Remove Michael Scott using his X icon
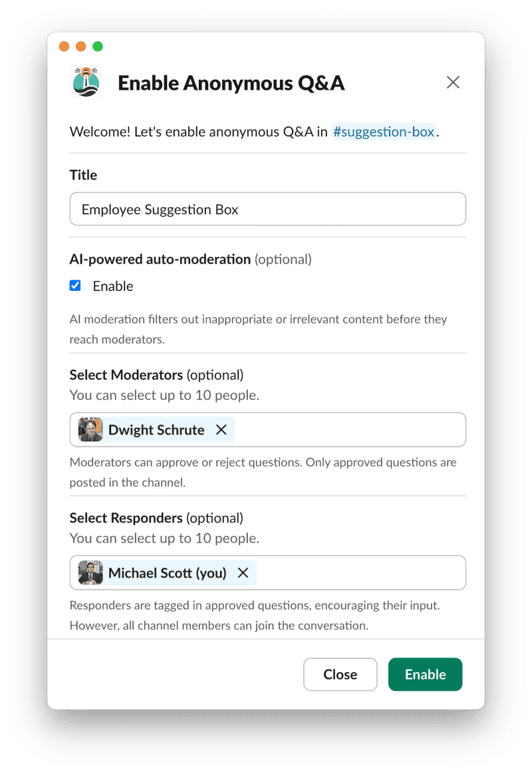 (x=243, y=572)
